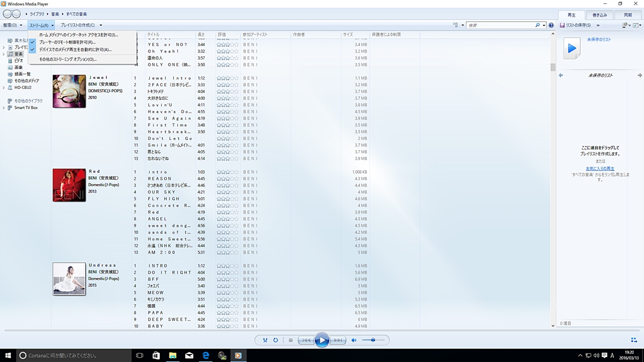This screenshot has width=644, height=362.
Task: Open the list options dropdown icon
Action: click(x=626, y=25)
